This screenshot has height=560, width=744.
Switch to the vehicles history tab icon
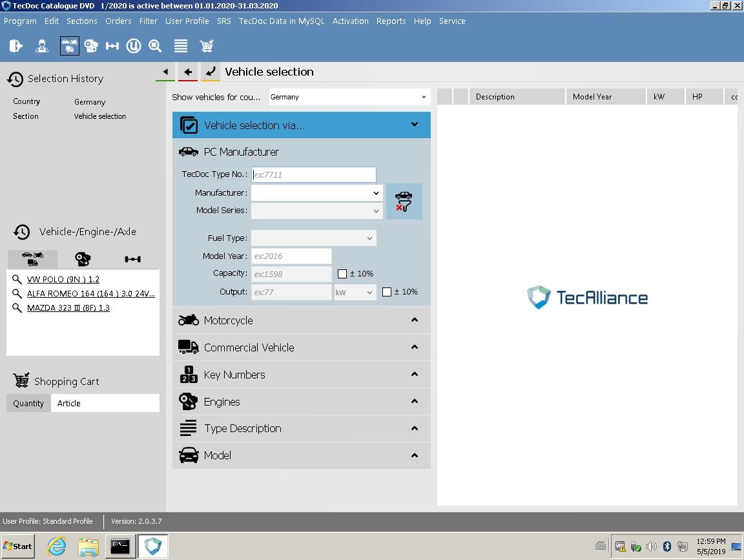(32, 259)
